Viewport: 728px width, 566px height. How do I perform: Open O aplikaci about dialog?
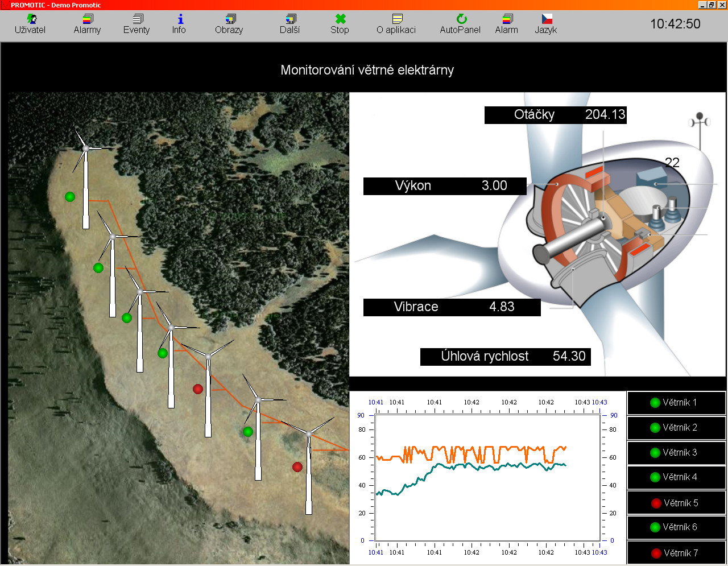396,24
